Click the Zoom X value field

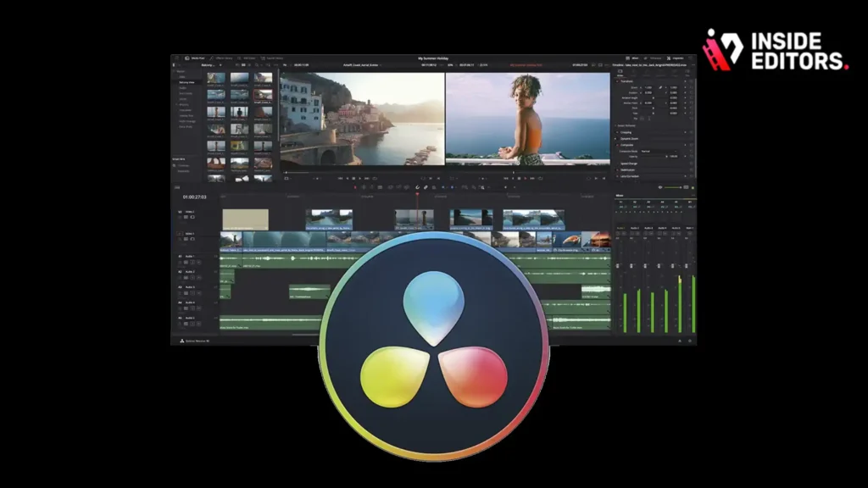click(x=648, y=87)
